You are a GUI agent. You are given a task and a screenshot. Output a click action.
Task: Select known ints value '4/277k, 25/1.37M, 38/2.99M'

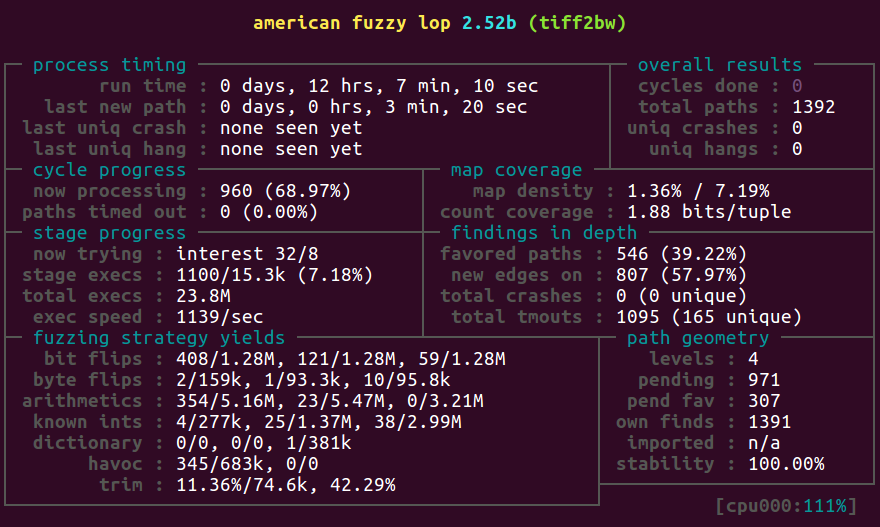tap(319, 422)
